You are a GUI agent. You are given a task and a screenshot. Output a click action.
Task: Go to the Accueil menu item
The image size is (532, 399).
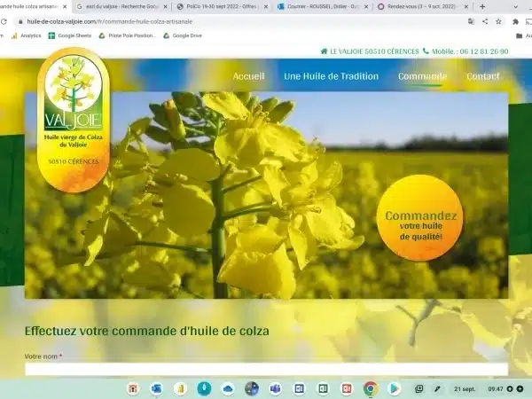coord(248,76)
